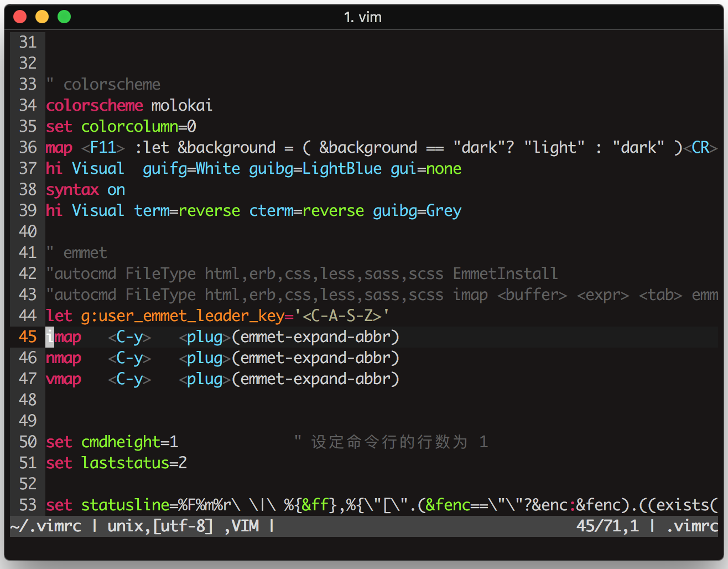Click 'cmdheight=1' on line 50
Viewport: 728px width, 569px height.
[x=130, y=442]
